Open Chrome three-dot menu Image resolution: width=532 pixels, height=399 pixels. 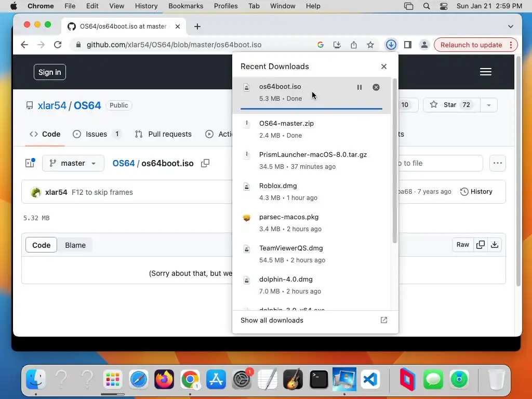coord(511,45)
